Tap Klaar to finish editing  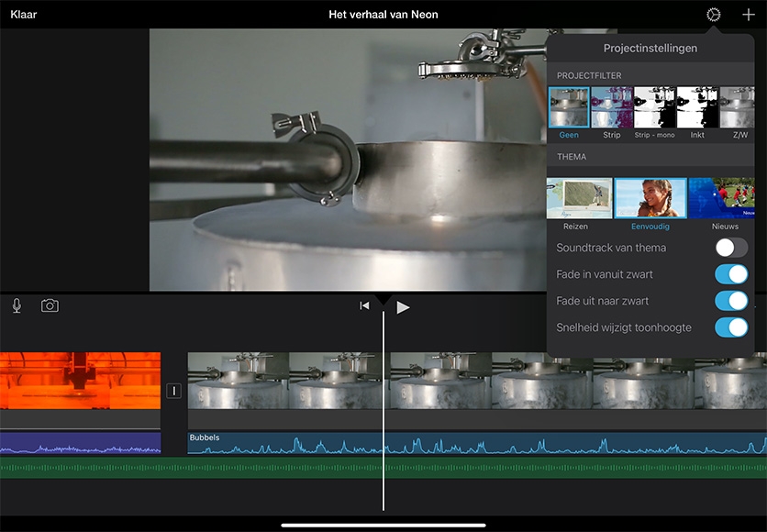[x=24, y=14]
